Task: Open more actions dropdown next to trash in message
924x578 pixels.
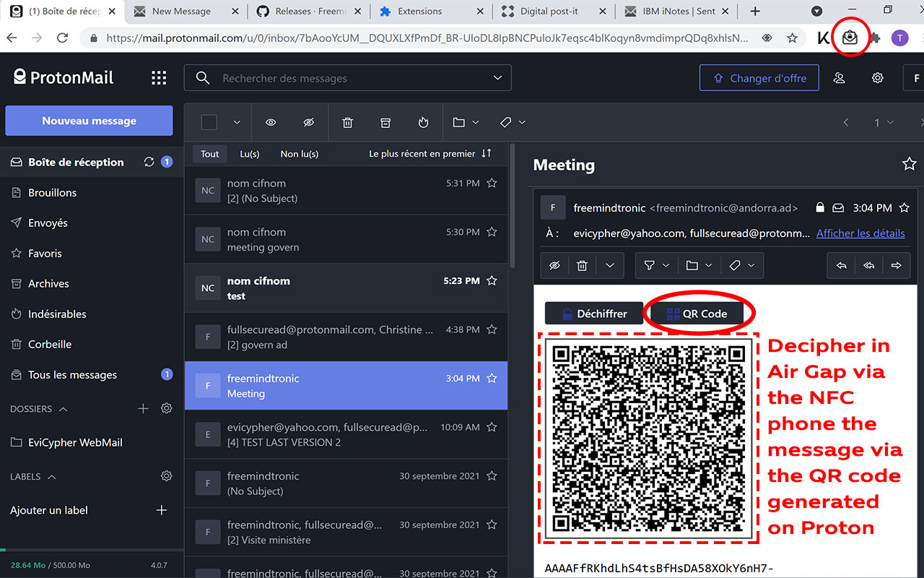Action: [x=610, y=266]
